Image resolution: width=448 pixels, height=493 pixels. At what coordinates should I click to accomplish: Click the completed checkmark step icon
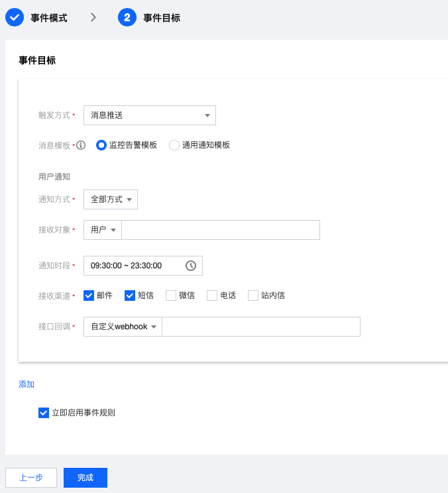pyautogui.click(x=15, y=18)
